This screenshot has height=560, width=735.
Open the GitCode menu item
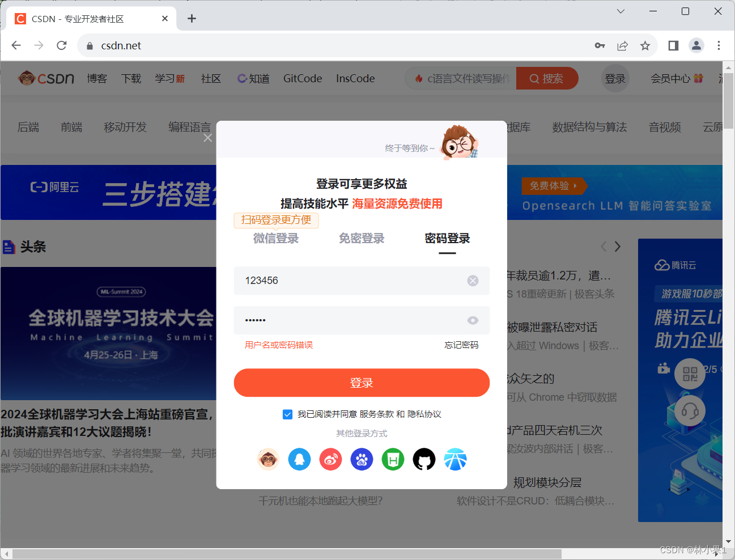pyautogui.click(x=303, y=78)
